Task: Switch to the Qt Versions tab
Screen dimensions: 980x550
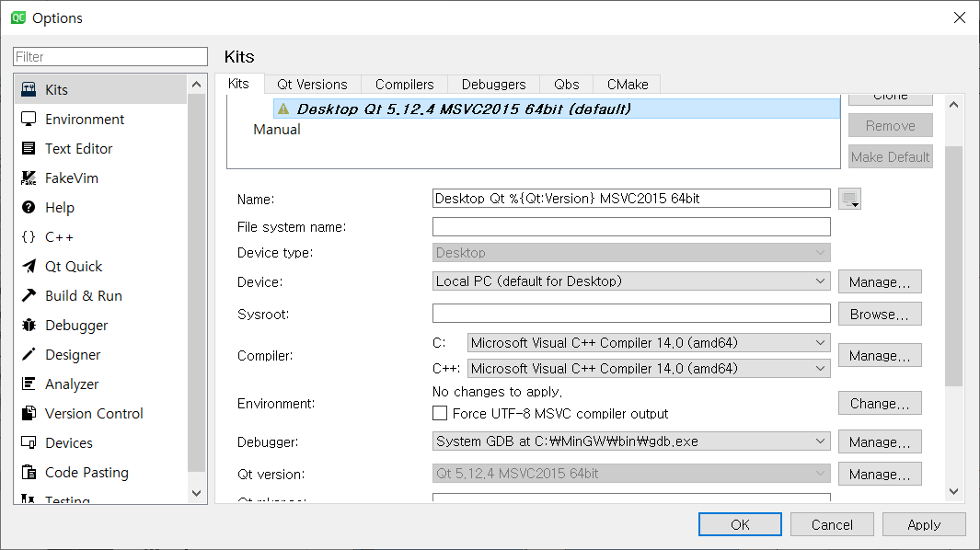Action: pos(312,85)
